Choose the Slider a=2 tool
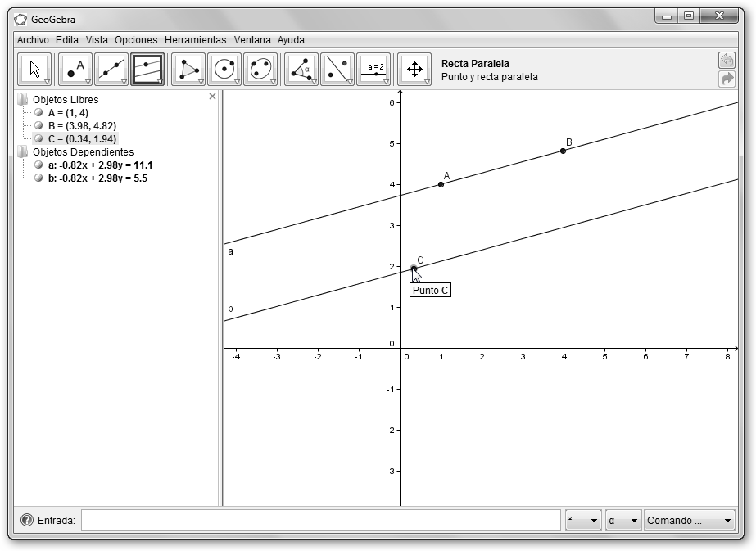Screen dimensions: 756x551 373,70
